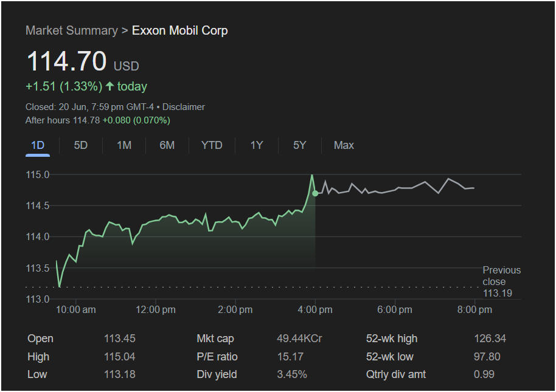The image size is (556, 392).
Task: Click the Qtrly div amt value 0.99
Action: click(x=484, y=374)
